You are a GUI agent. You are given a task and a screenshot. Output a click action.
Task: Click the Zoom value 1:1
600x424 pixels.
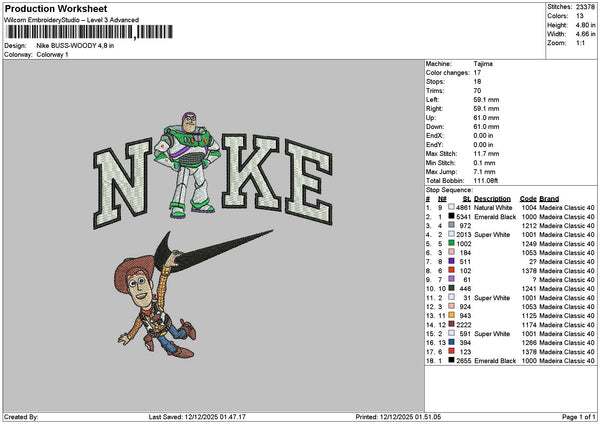580,43
